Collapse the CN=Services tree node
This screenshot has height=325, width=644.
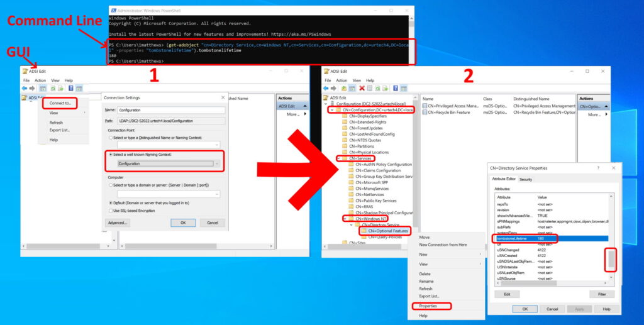(x=338, y=158)
